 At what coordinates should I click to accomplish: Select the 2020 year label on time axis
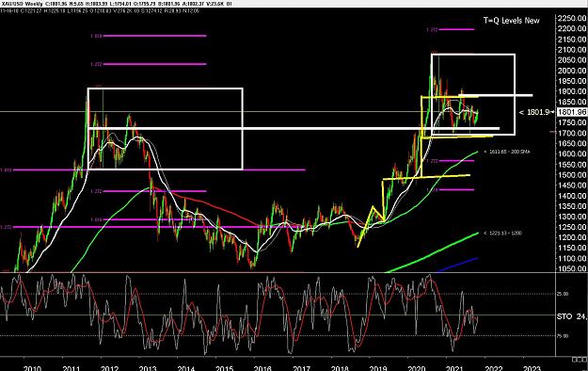point(416,368)
